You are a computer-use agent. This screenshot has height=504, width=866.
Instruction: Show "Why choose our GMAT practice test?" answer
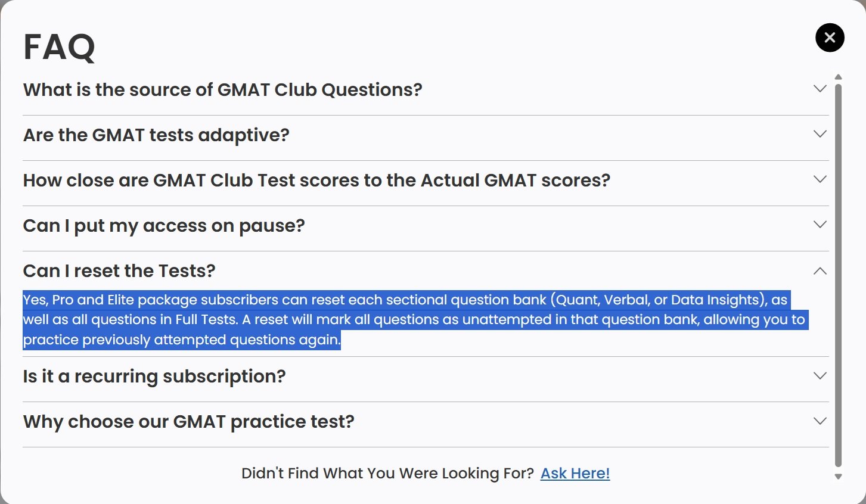(188, 422)
